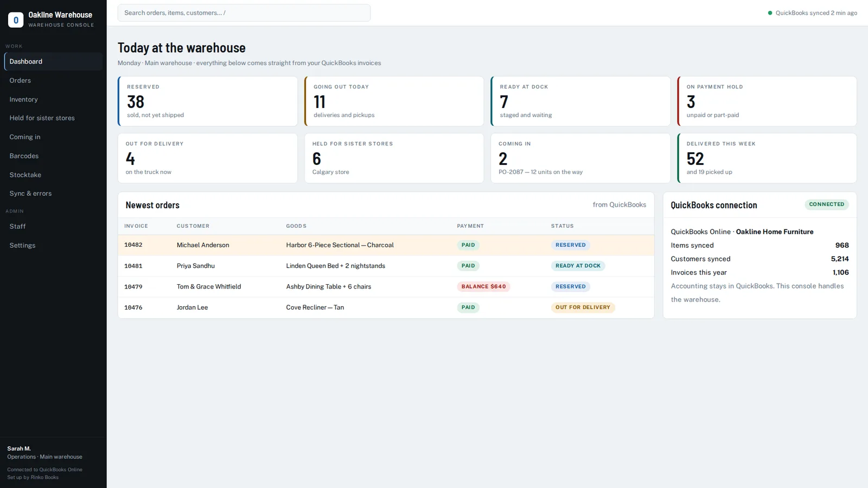View the Delivered this week card
The height and width of the screenshot is (488, 868).
[767, 158]
